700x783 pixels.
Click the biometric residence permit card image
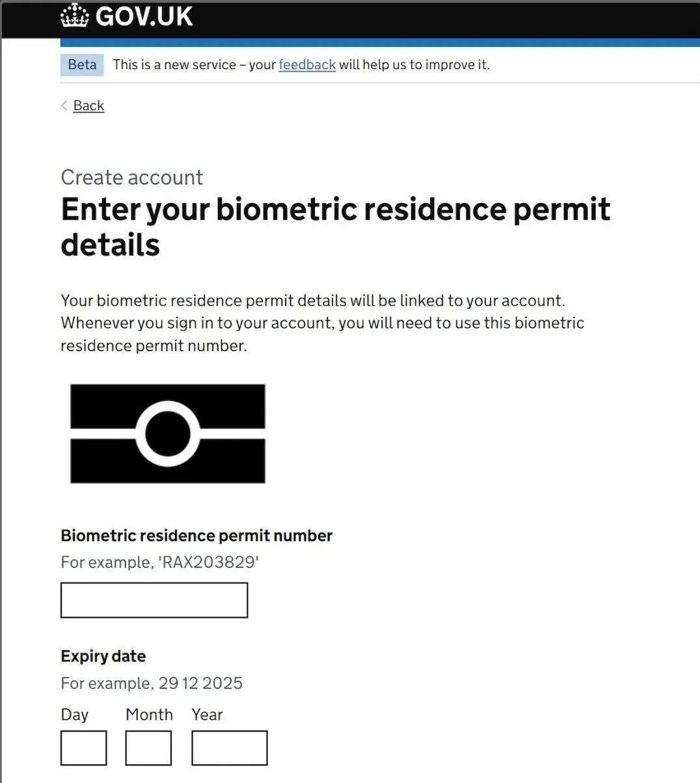pyautogui.click(x=168, y=433)
